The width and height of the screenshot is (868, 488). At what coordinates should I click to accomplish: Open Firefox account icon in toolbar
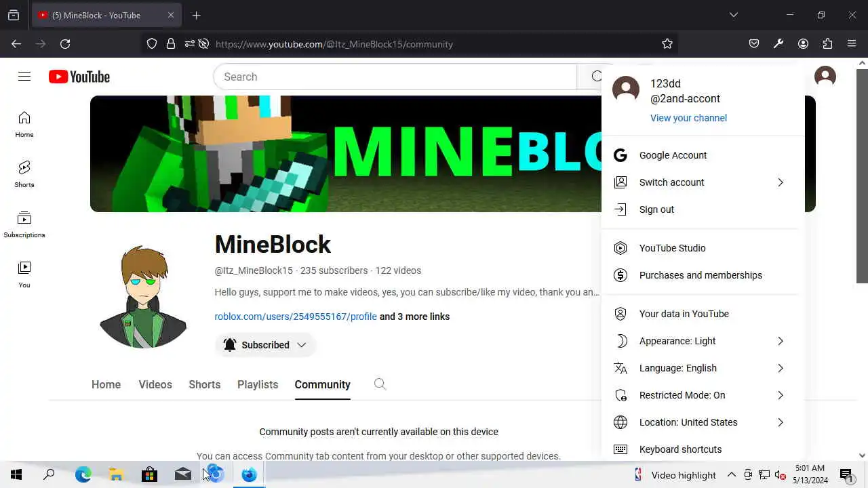(803, 43)
